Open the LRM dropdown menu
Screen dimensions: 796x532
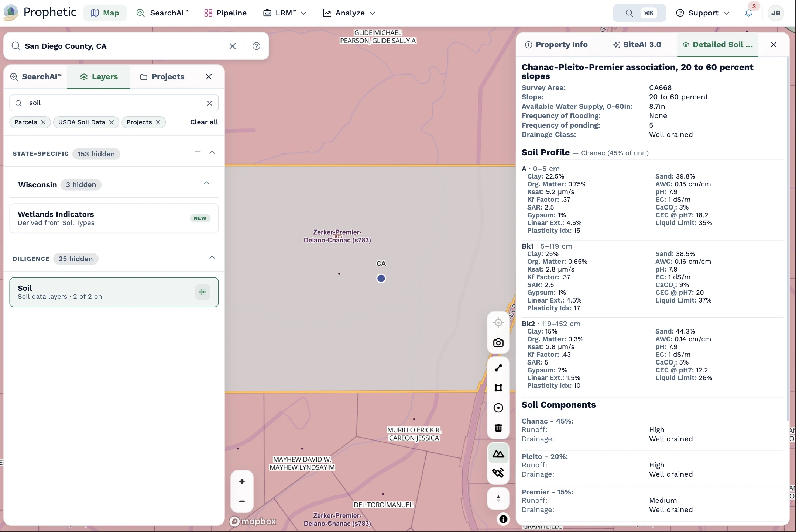click(285, 13)
